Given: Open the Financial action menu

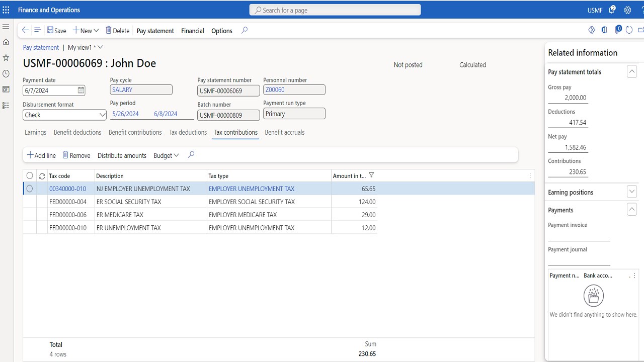Looking at the screenshot, I should pyautogui.click(x=193, y=31).
